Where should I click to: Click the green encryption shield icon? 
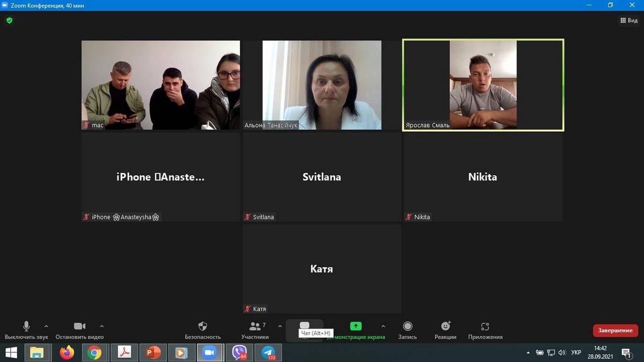coord(9,20)
